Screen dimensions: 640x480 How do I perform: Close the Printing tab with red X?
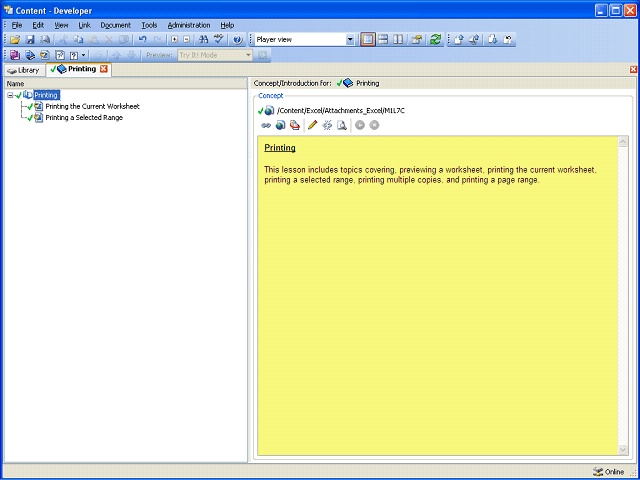(x=104, y=69)
